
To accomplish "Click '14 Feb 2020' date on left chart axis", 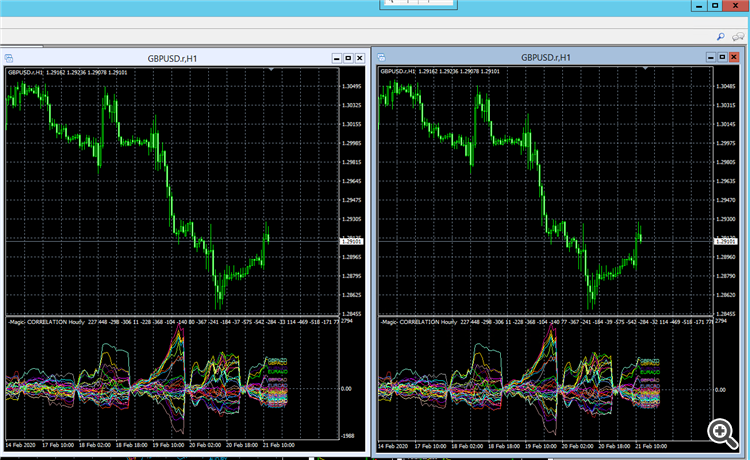I will tap(21, 445).
